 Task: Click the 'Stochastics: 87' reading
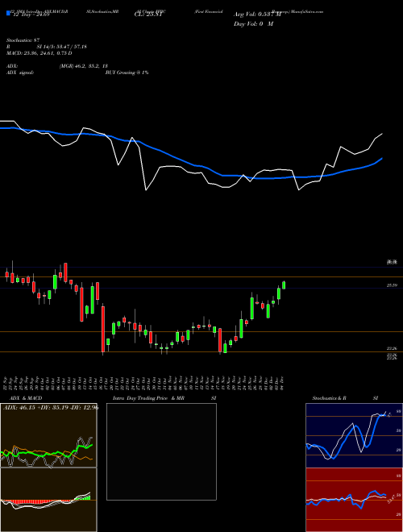click(23, 40)
